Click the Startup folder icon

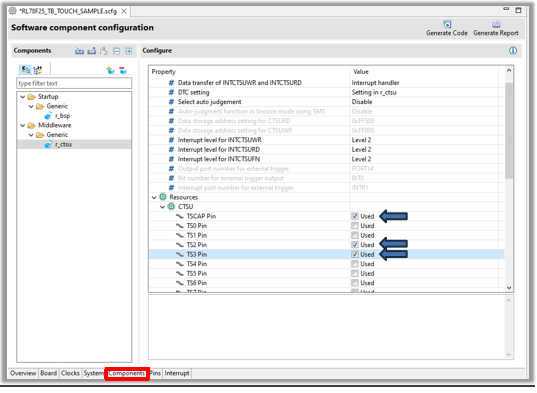click(x=32, y=97)
